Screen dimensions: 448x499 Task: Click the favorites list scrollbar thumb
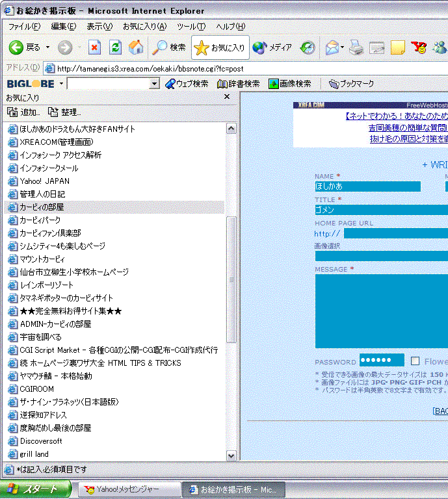[231, 279]
